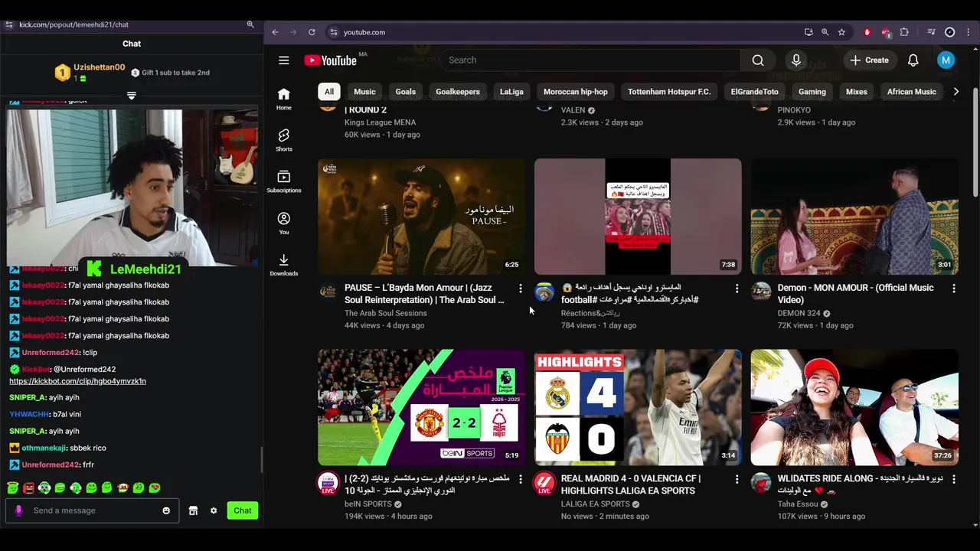Open the emoji picker in Kick chat

(x=166, y=510)
